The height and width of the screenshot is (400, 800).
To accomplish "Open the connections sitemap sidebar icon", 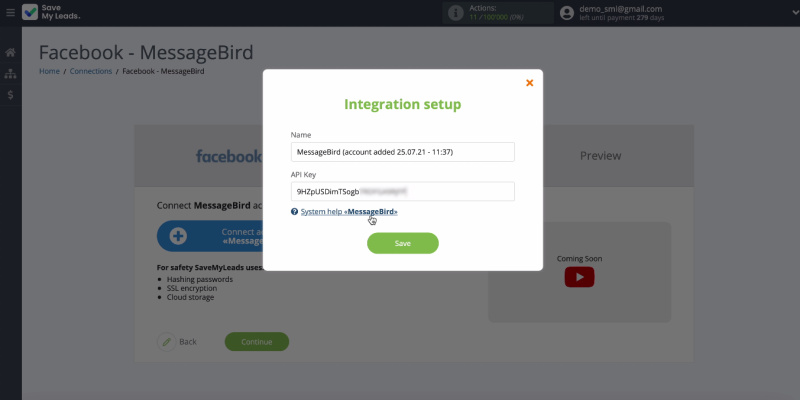I will [10, 73].
